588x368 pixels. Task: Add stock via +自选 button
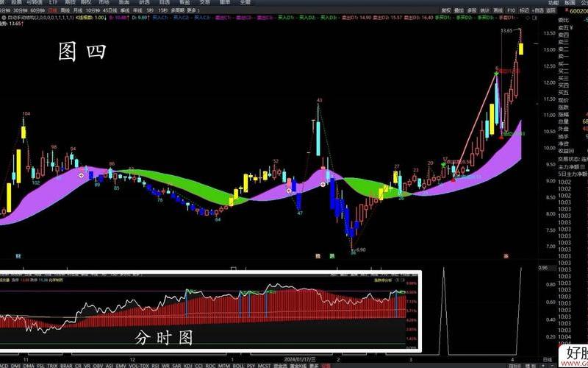(538, 10)
